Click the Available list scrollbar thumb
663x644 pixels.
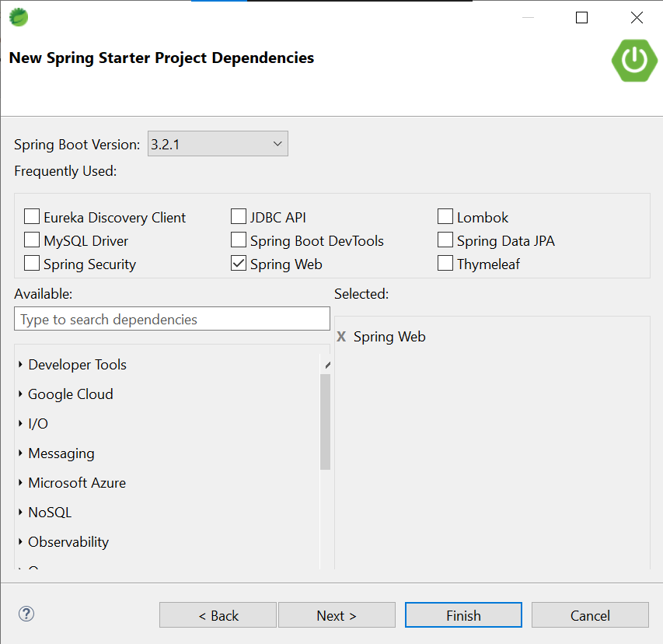325,422
